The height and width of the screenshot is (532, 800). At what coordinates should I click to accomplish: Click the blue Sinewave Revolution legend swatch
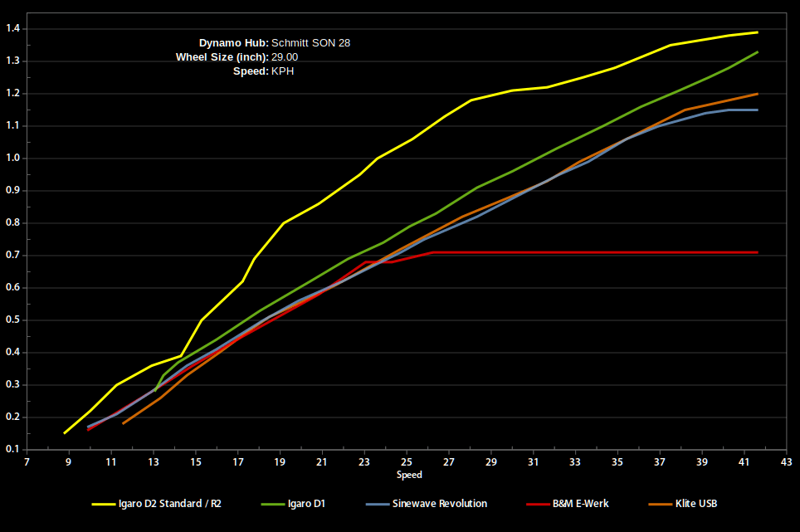378,504
